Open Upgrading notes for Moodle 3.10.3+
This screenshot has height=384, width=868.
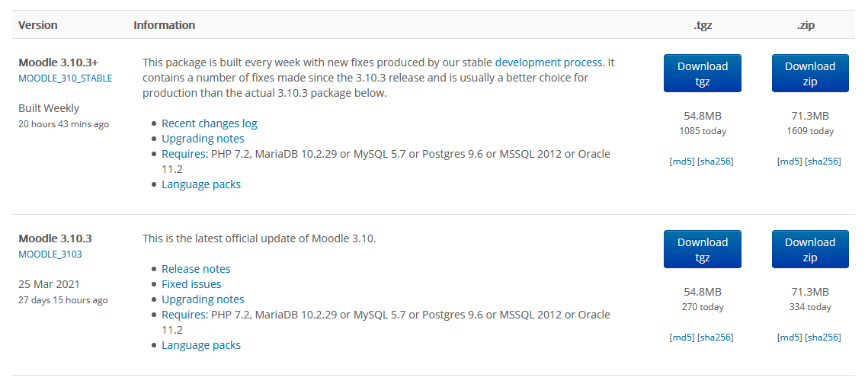tap(203, 139)
